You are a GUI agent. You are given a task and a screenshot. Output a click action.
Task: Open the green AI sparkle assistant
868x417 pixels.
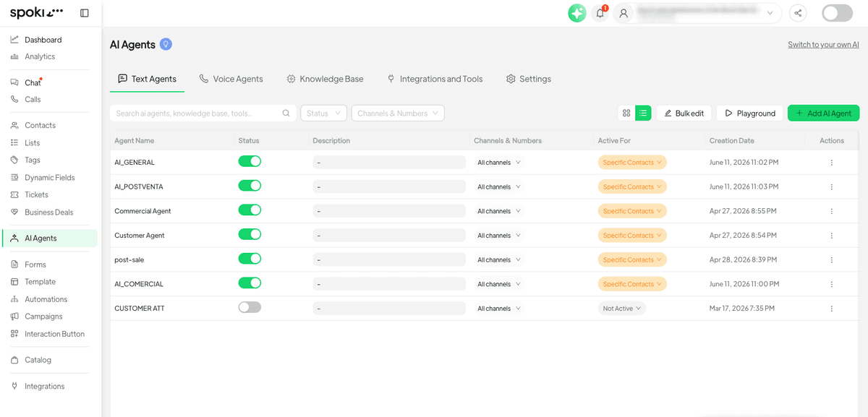[x=577, y=13]
